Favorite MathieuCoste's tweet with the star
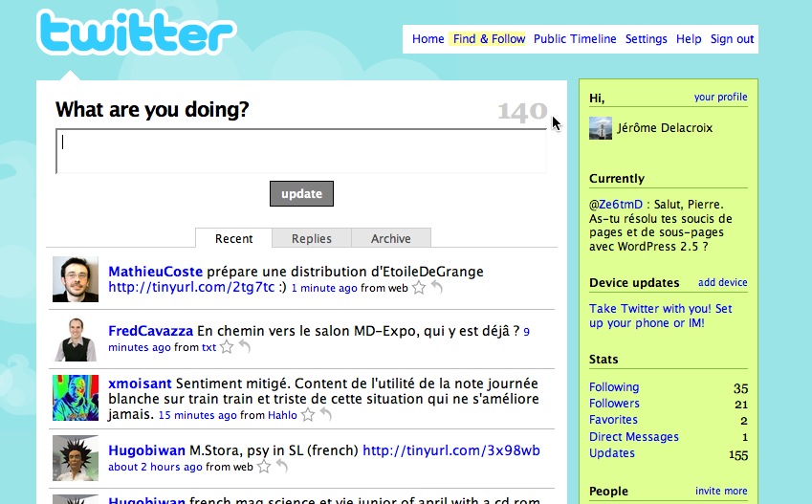The image size is (812, 504). [x=418, y=288]
